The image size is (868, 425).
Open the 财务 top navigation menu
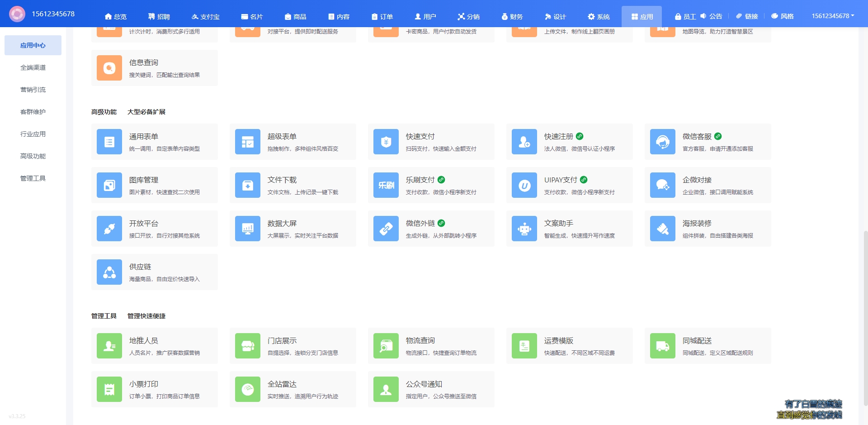tap(512, 17)
